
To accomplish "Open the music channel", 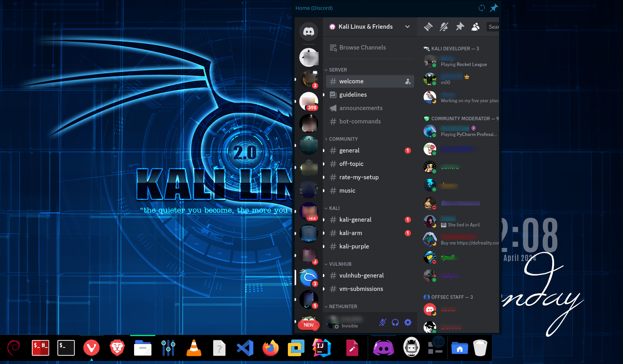I will 370,191.
